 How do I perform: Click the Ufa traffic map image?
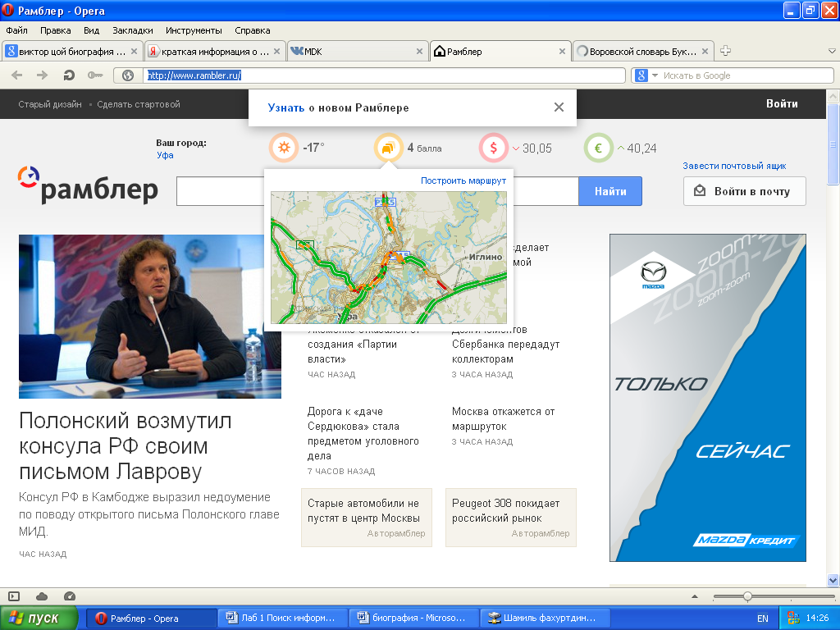pyautogui.click(x=388, y=257)
